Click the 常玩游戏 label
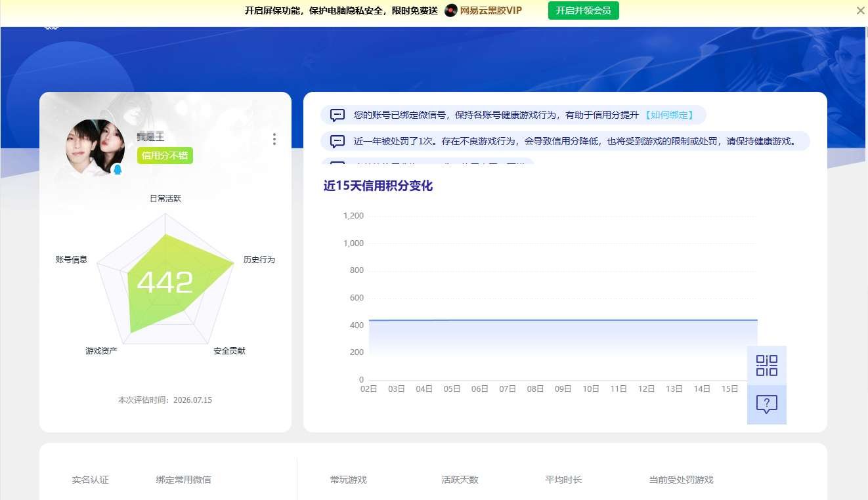 (x=348, y=480)
